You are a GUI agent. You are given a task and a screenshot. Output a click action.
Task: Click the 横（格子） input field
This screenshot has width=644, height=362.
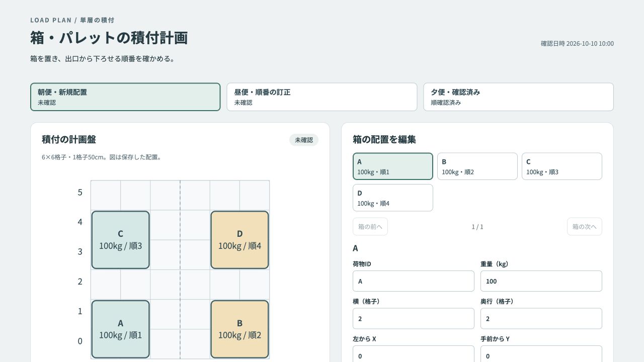coord(414,319)
